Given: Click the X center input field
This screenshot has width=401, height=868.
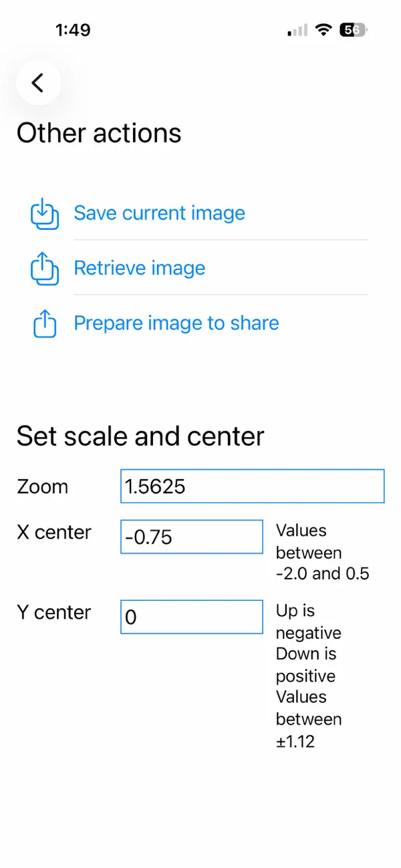Looking at the screenshot, I should point(192,537).
